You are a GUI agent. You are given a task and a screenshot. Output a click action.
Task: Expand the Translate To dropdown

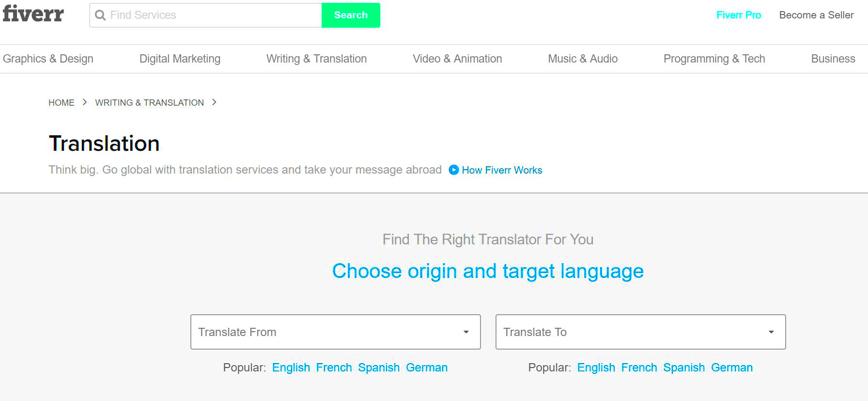coord(640,332)
